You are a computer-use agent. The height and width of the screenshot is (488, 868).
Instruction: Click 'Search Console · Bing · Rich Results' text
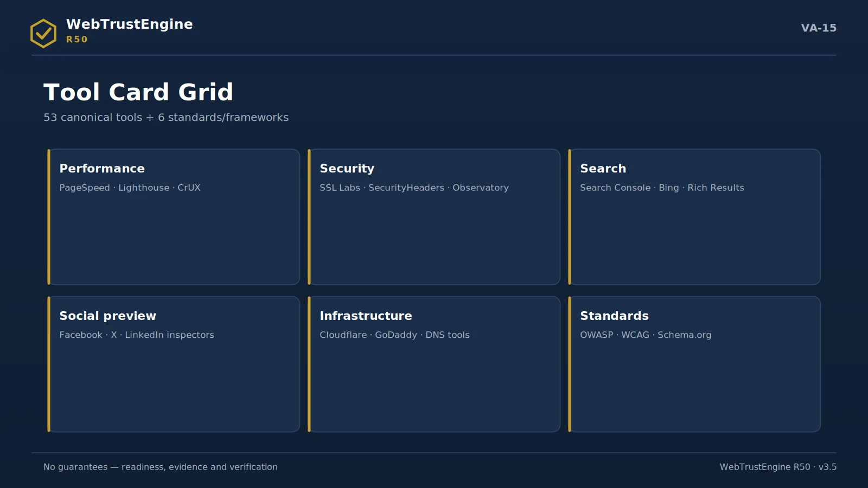(x=662, y=188)
